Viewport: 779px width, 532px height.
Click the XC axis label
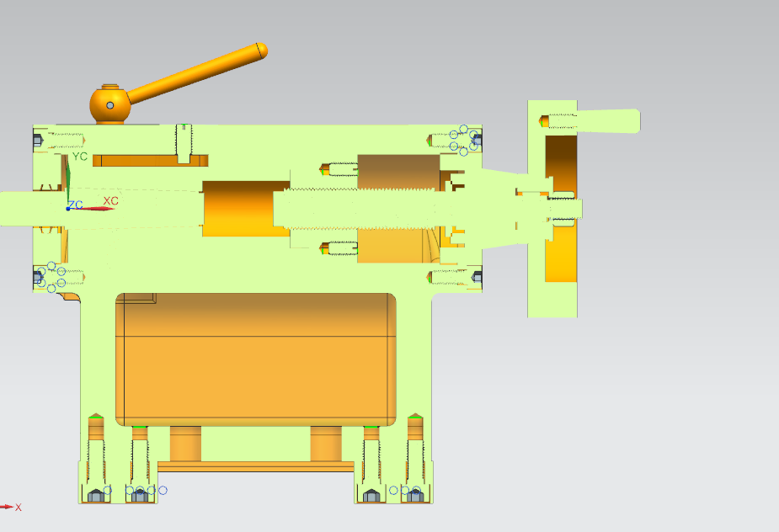coord(111,201)
